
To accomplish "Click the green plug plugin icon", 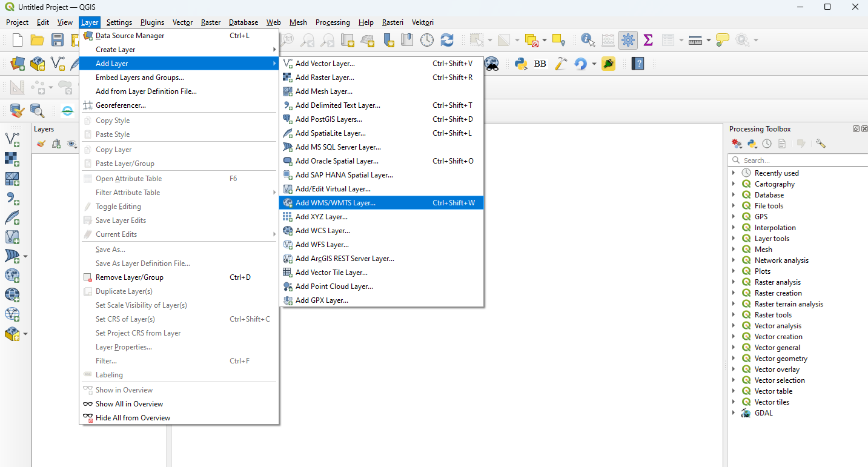I will coord(609,64).
